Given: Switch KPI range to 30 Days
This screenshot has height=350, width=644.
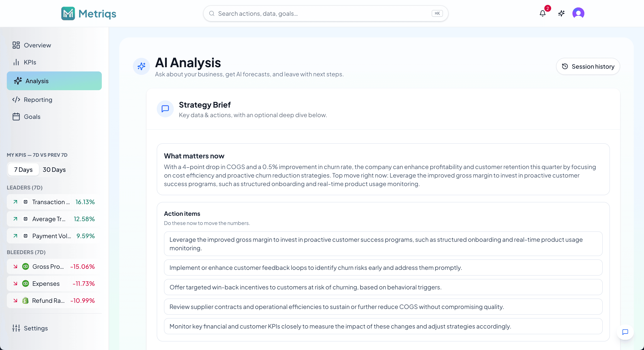Looking at the screenshot, I should coord(54,169).
